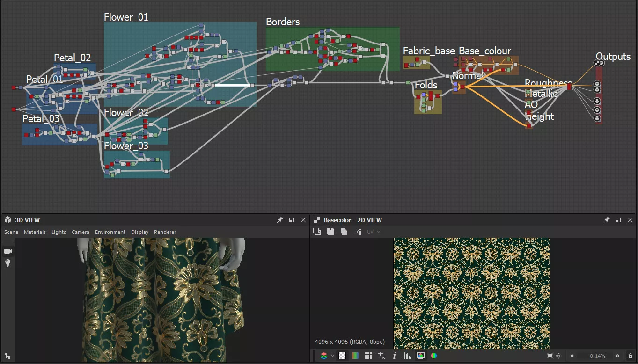Click the RGB color channels circle icon
Image resolution: width=638 pixels, height=364 pixels.
pos(434,356)
